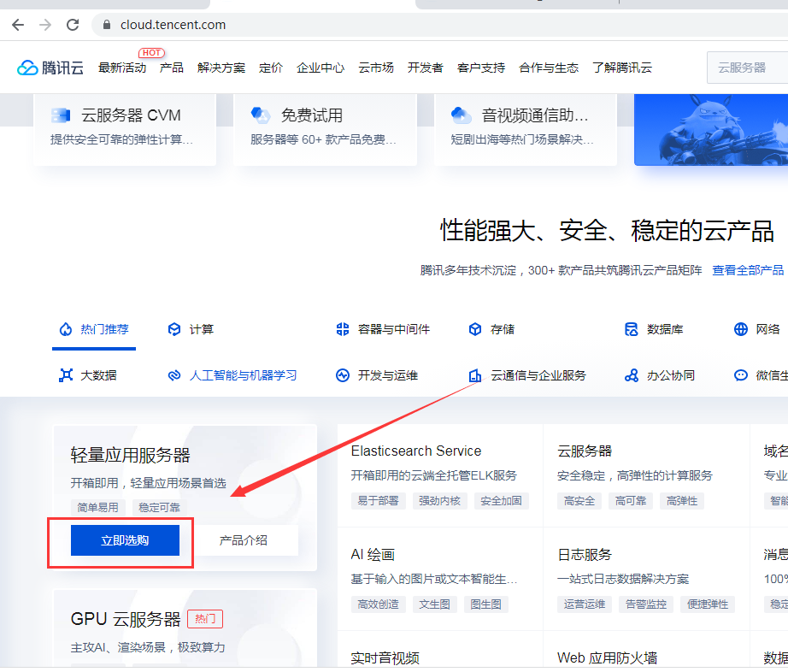This screenshot has width=788, height=672.
Task: Click the 高可靠 tag under 云服务器
Action: pos(631,501)
